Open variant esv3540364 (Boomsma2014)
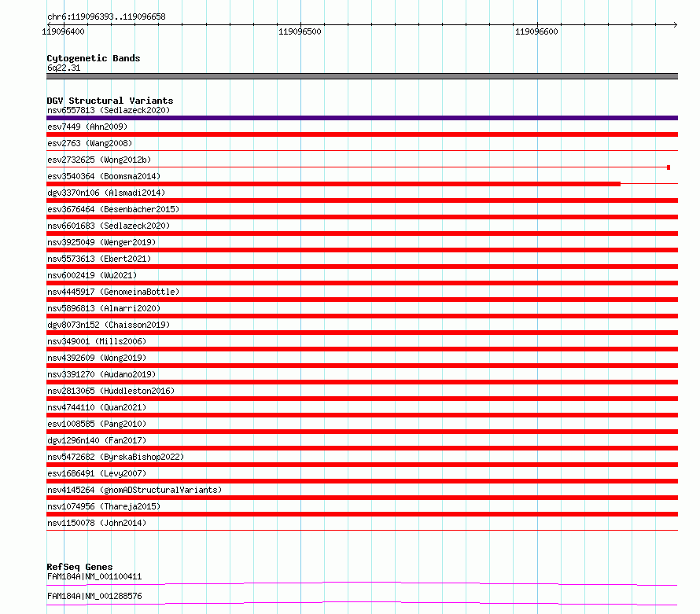 click(104, 176)
